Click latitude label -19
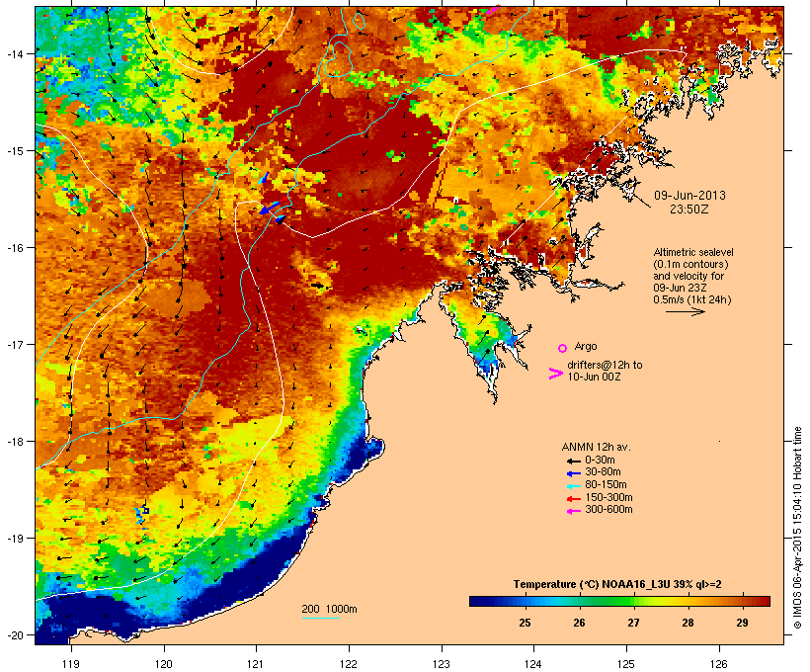Screen dimensions: 810x672 [14, 539]
